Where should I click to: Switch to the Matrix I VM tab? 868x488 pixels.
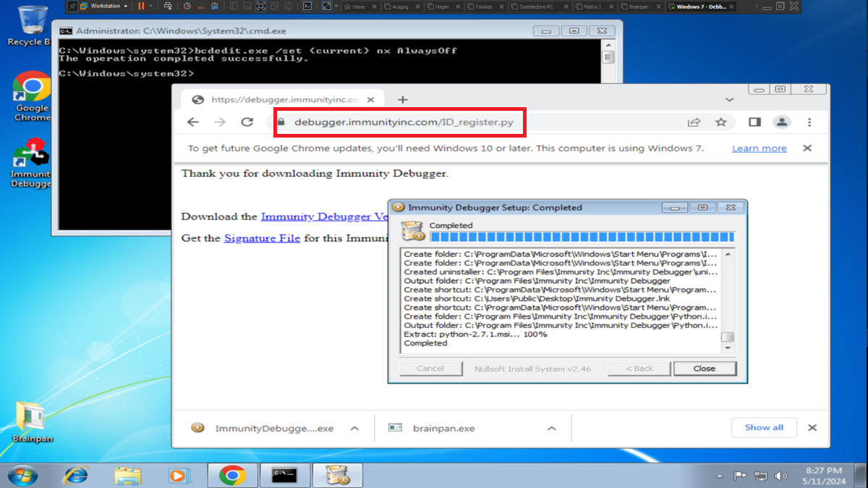[x=595, y=6]
